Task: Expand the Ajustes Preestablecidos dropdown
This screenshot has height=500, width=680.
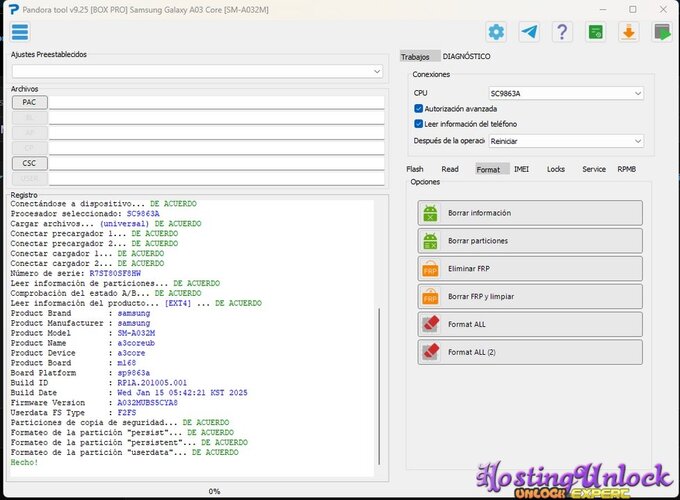Action: pyautogui.click(x=197, y=71)
